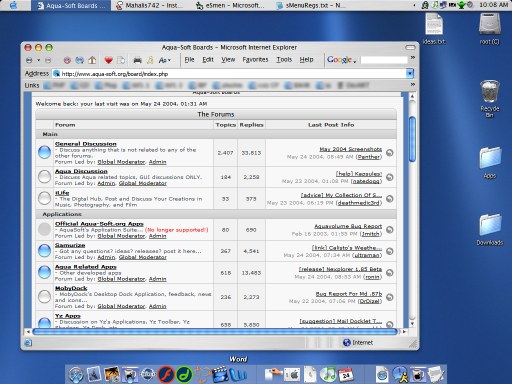The image size is (512, 384).
Task: Click the Stop icon in the toolbar
Action: coord(67,60)
